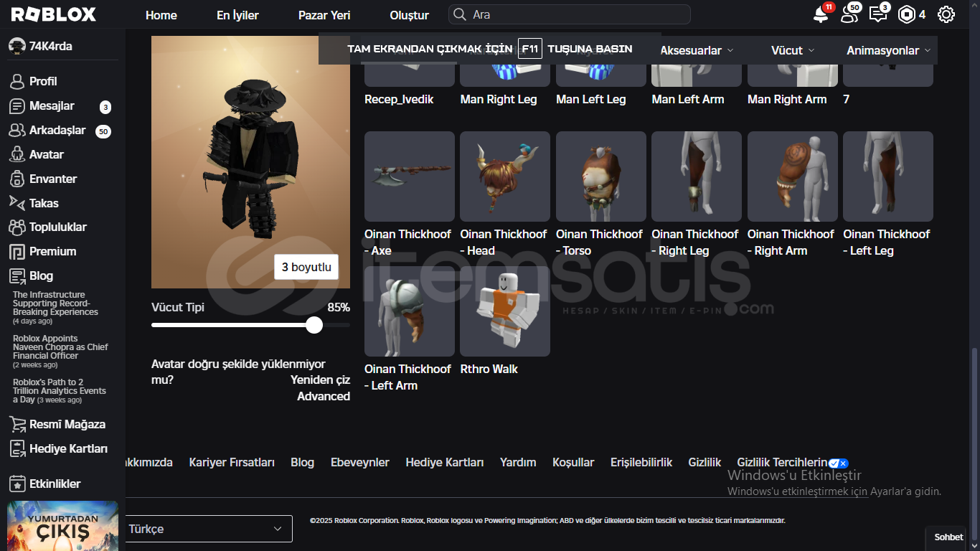980x551 pixels.
Task: Open the Oluştur menu
Action: point(409,15)
